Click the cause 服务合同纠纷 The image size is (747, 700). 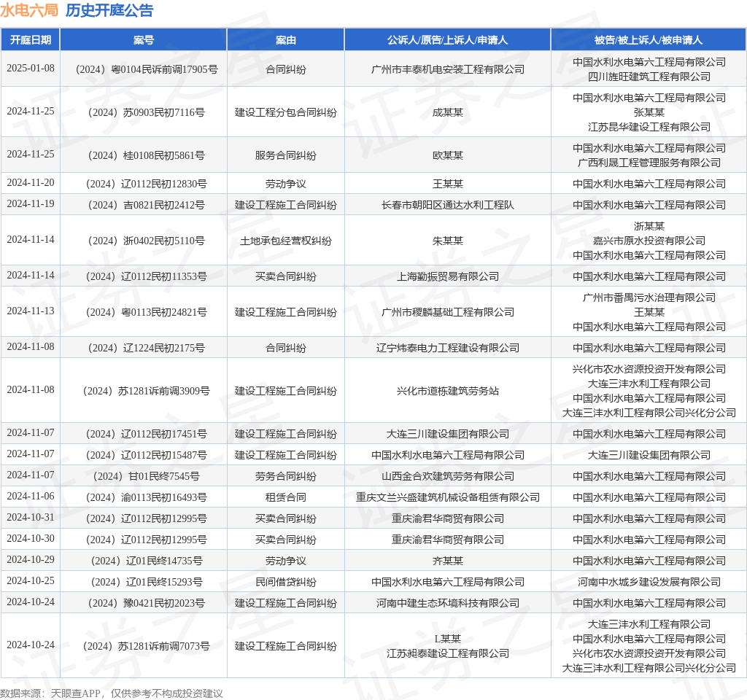point(286,155)
